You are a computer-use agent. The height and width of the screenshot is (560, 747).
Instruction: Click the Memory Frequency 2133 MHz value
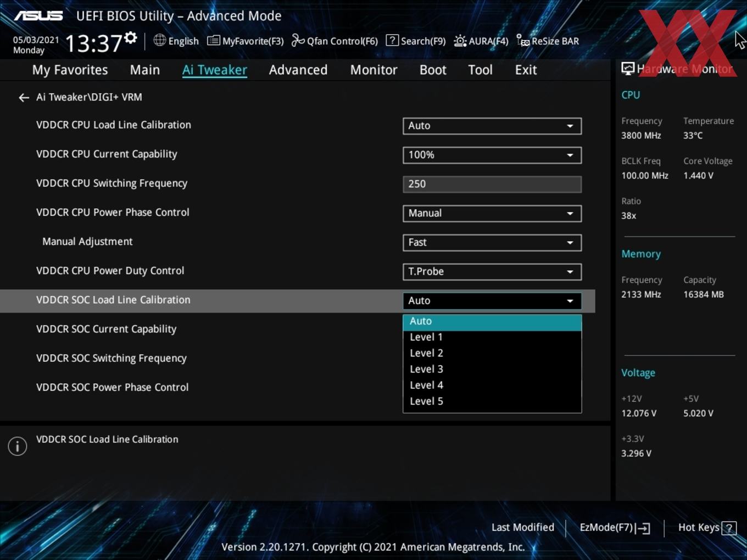coord(641,295)
